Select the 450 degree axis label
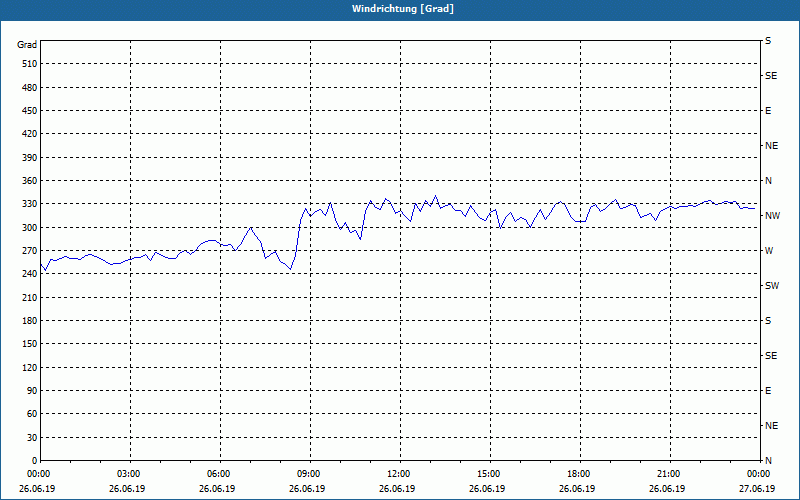Viewport: 800px width, 500px height. [x=30, y=111]
